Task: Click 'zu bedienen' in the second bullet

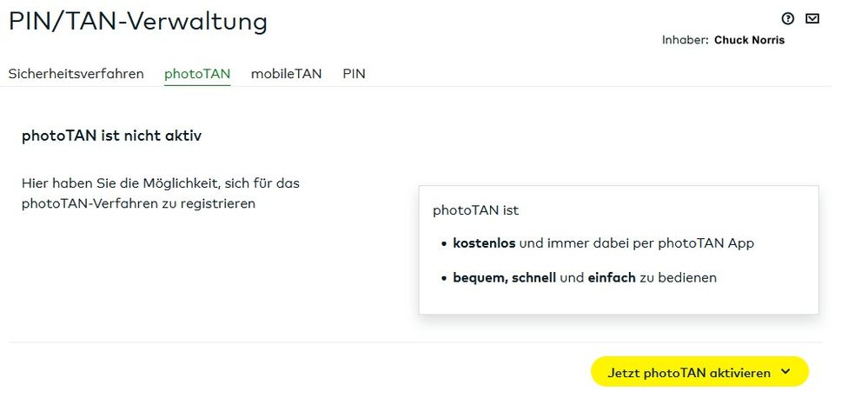Action: [x=679, y=278]
